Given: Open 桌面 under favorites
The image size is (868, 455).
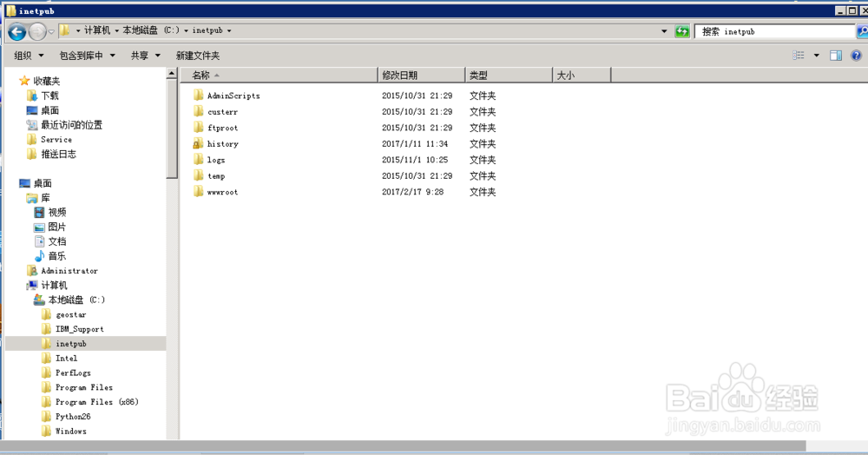Looking at the screenshot, I should 43,110.
